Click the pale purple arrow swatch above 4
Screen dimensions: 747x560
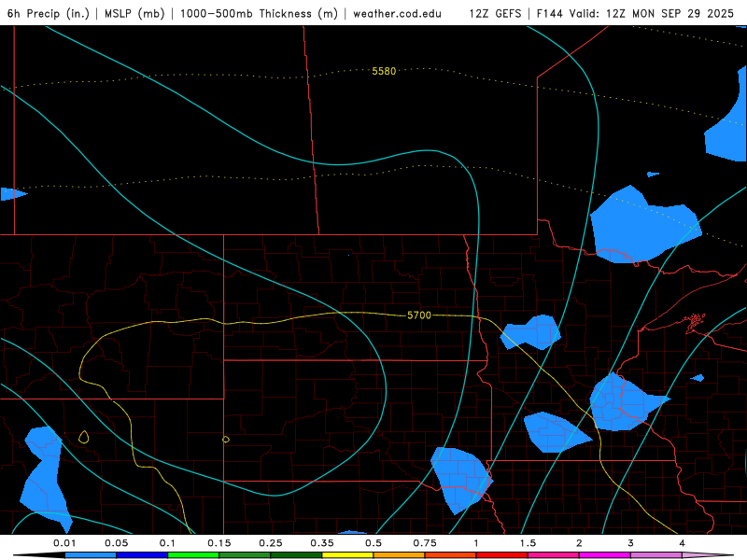[708, 555]
